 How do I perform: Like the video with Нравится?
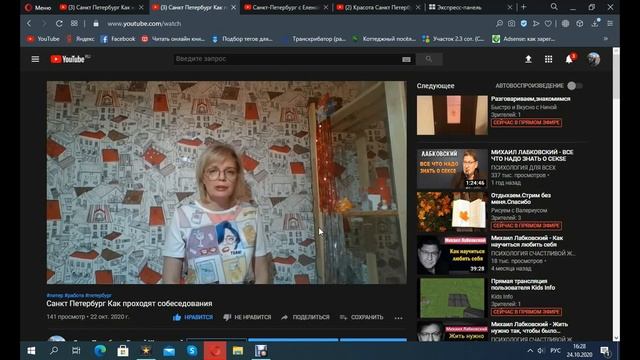(x=193, y=317)
